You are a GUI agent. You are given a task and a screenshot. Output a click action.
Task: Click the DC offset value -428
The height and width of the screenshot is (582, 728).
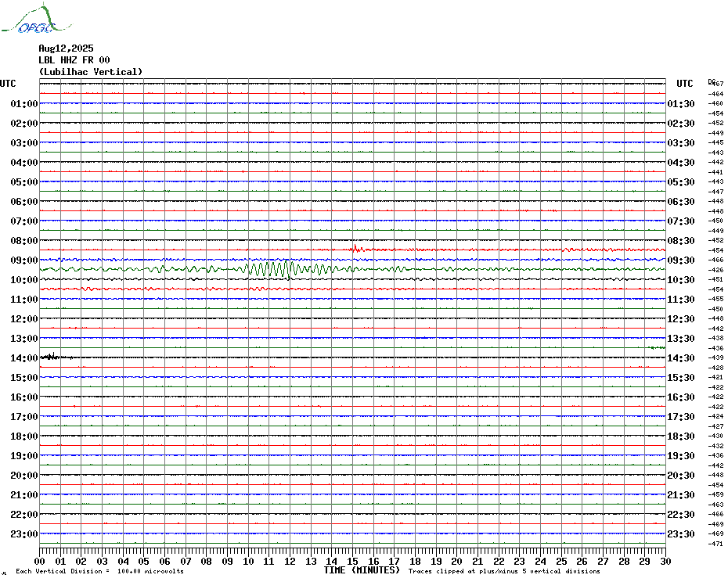click(716, 368)
